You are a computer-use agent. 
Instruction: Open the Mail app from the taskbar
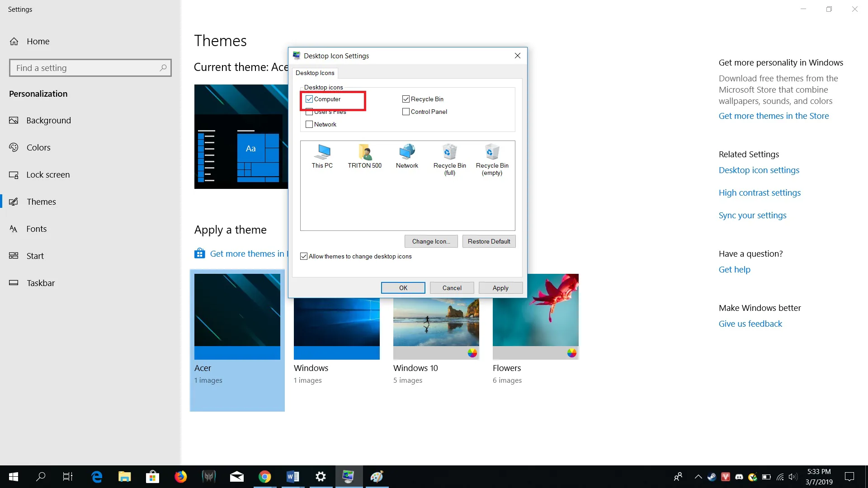click(237, 477)
